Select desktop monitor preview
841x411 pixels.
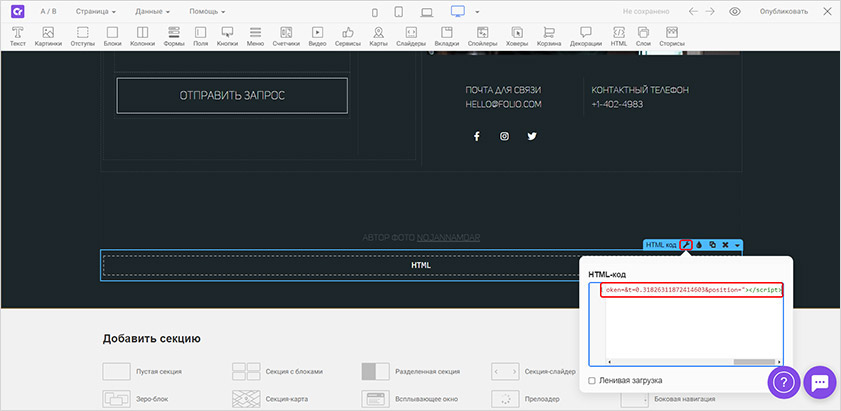[458, 11]
